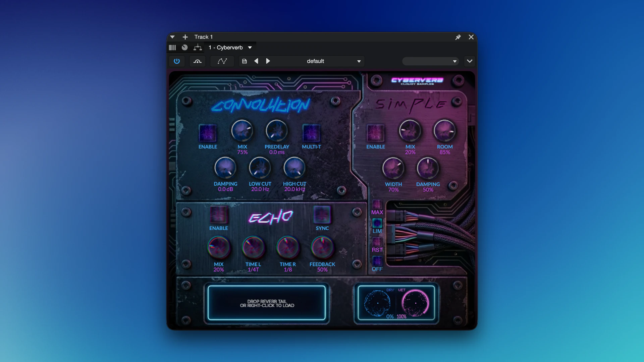This screenshot has width=644, height=362.
Task: Click the plus icon beside Track 1
Action: click(x=185, y=37)
